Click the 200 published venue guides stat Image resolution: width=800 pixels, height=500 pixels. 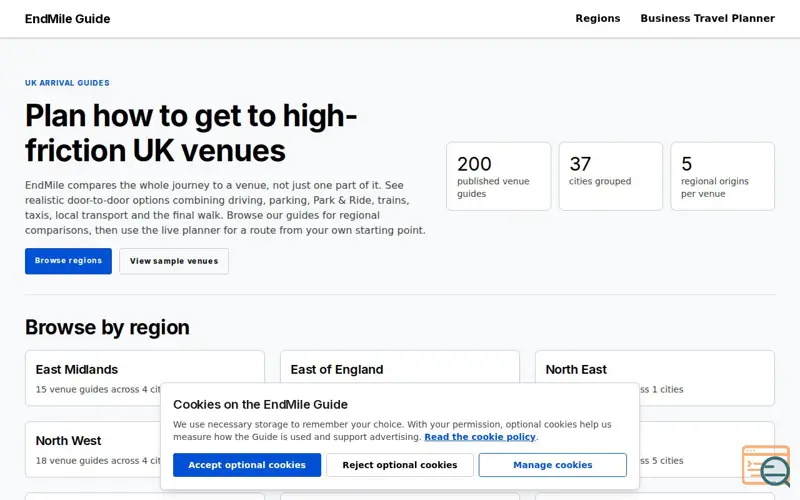pyautogui.click(x=498, y=177)
